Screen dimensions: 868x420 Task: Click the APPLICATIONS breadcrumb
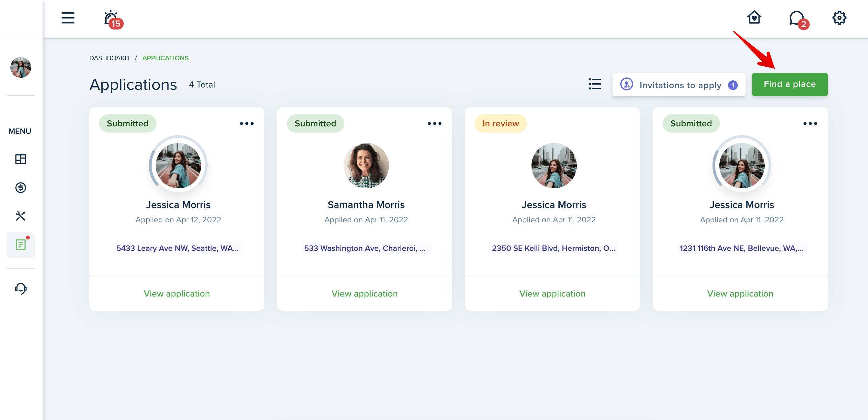point(165,58)
